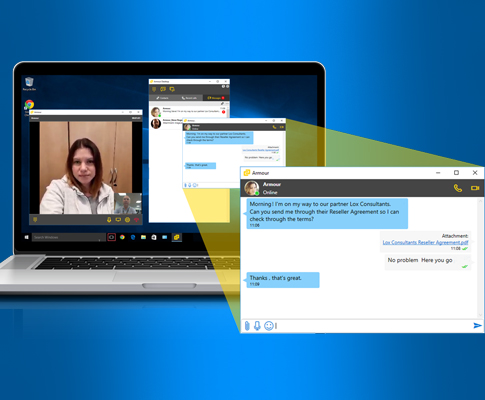Viewport: 485px width, 400px height.
Task: Open video call settings gear icon
Action: 127,220
